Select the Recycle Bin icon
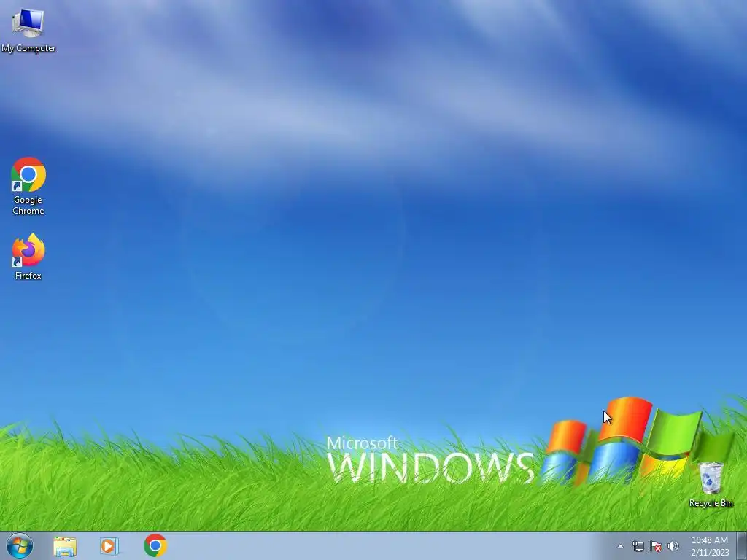The image size is (747, 560). point(711,484)
